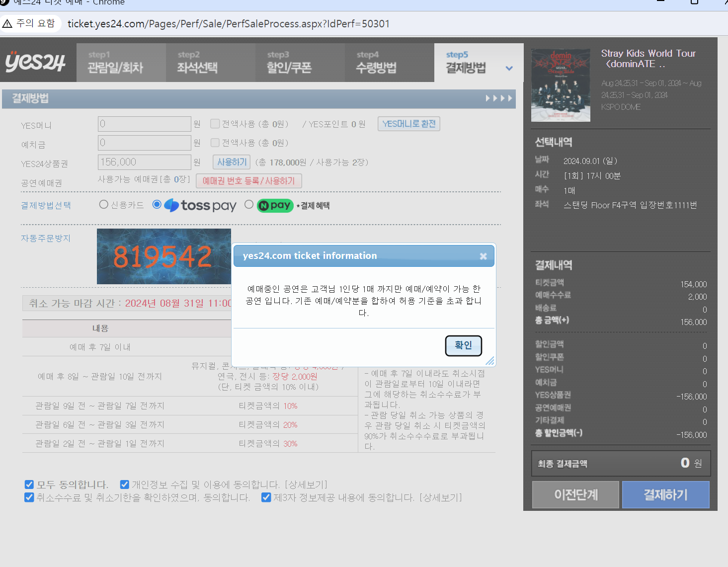Click YES머니로 환전 button

pyautogui.click(x=408, y=124)
